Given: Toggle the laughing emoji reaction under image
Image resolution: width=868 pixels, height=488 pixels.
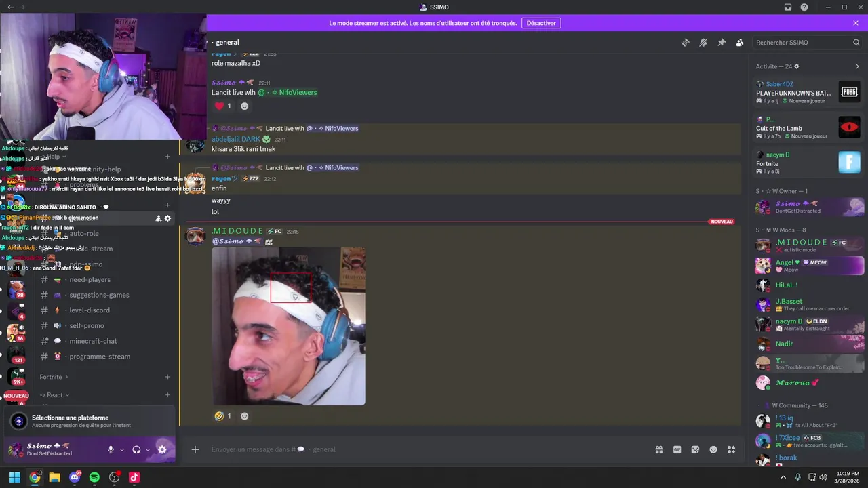Looking at the screenshot, I should coord(223,416).
